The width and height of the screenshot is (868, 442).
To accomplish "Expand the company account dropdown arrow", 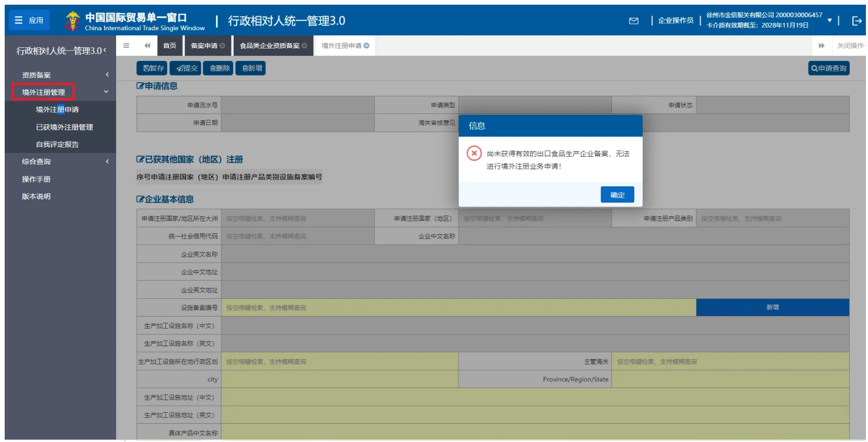I will [829, 21].
